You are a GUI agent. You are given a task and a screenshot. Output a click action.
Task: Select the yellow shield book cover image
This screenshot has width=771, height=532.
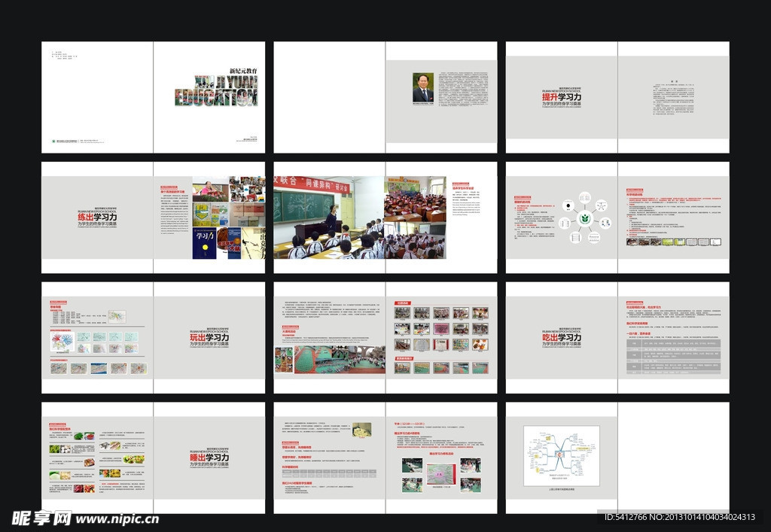211,214
